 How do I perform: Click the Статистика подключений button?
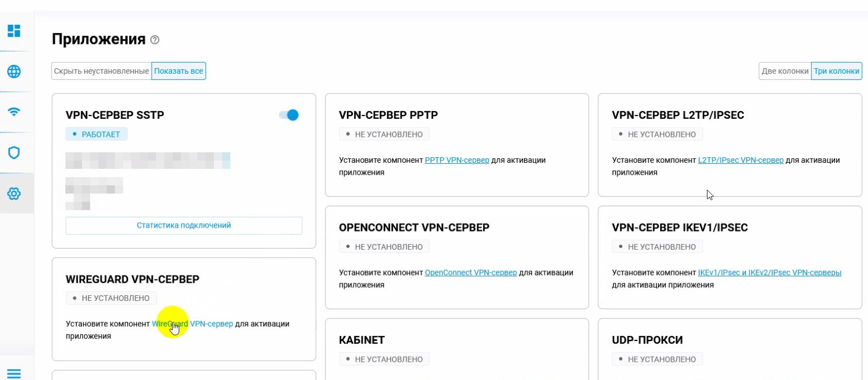(184, 225)
